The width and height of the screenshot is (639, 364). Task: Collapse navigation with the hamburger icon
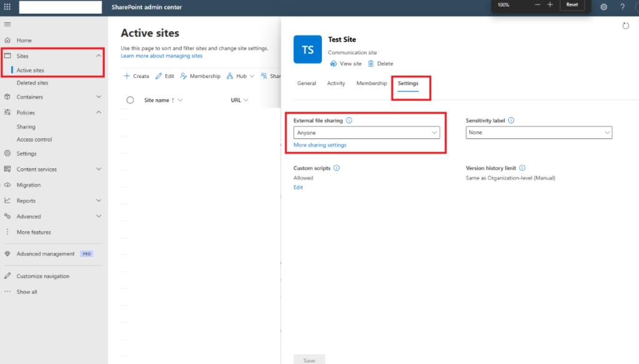click(x=7, y=24)
